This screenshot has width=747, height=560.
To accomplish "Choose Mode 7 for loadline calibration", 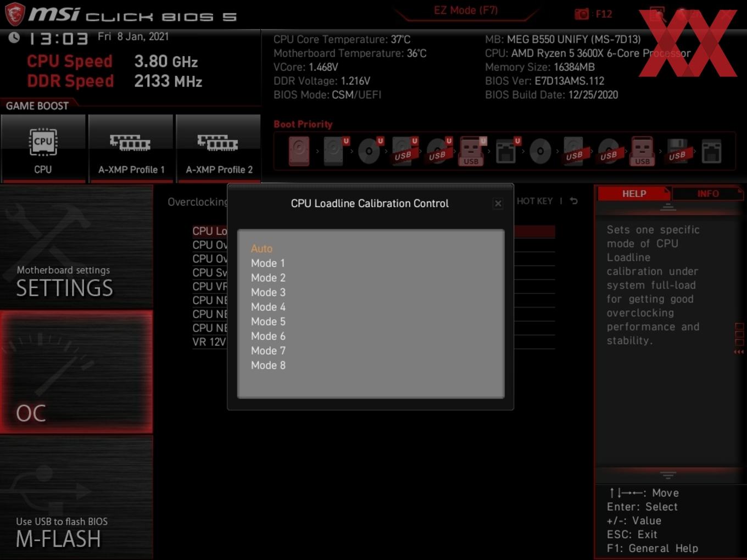I will click(268, 351).
